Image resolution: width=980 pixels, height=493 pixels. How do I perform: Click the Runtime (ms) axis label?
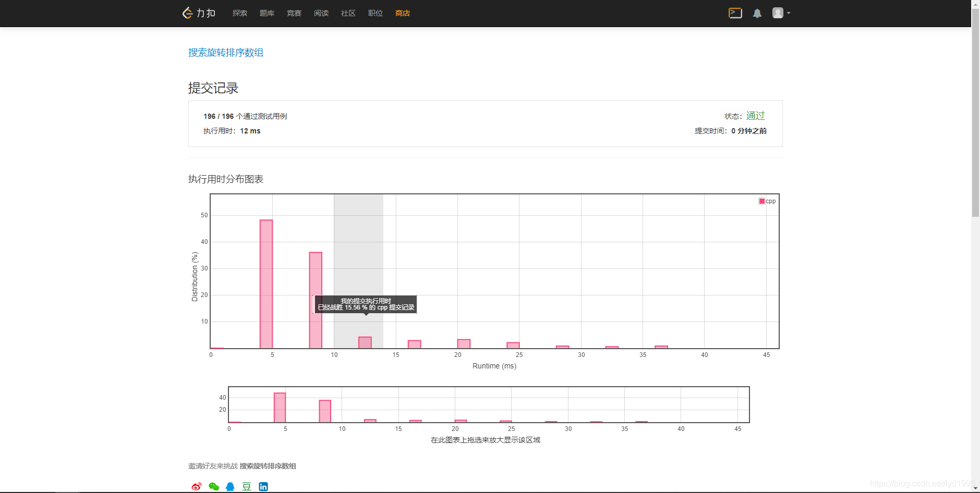[x=494, y=366]
